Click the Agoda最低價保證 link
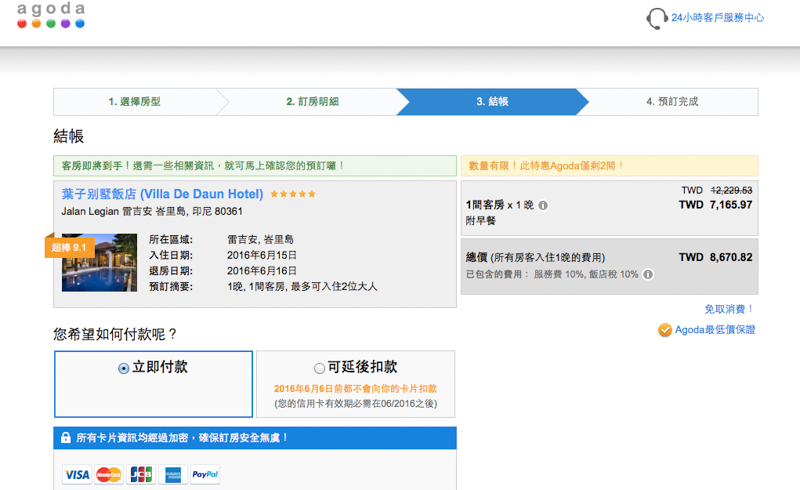800x490 pixels. tap(715, 330)
